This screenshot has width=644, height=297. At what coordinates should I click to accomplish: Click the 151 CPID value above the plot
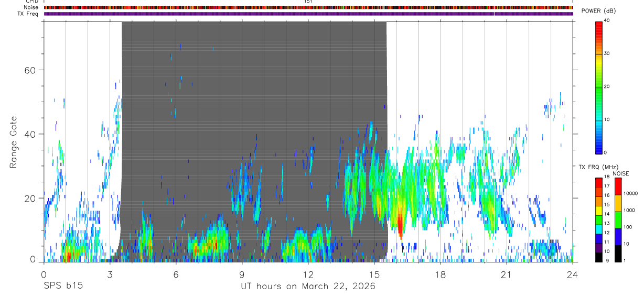[308, 2]
